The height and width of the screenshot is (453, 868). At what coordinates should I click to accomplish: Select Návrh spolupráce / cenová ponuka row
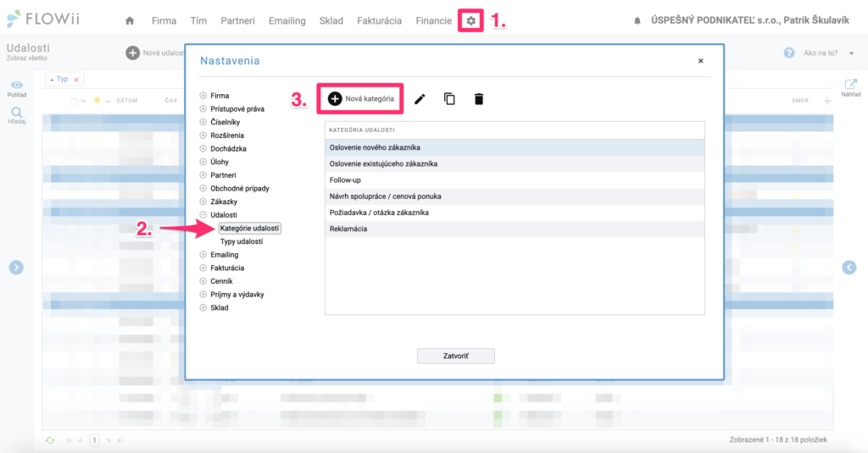point(515,196)
